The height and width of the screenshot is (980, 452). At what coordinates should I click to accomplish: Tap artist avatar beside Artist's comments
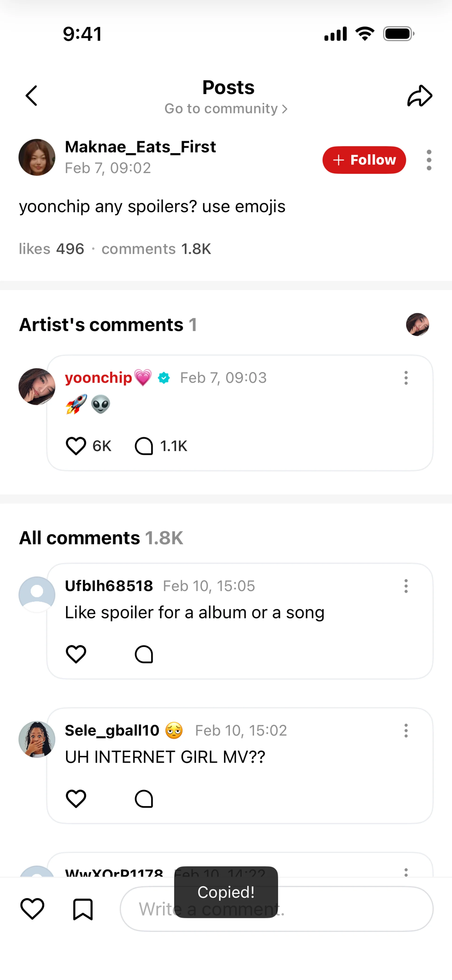(x=417, y=324)
